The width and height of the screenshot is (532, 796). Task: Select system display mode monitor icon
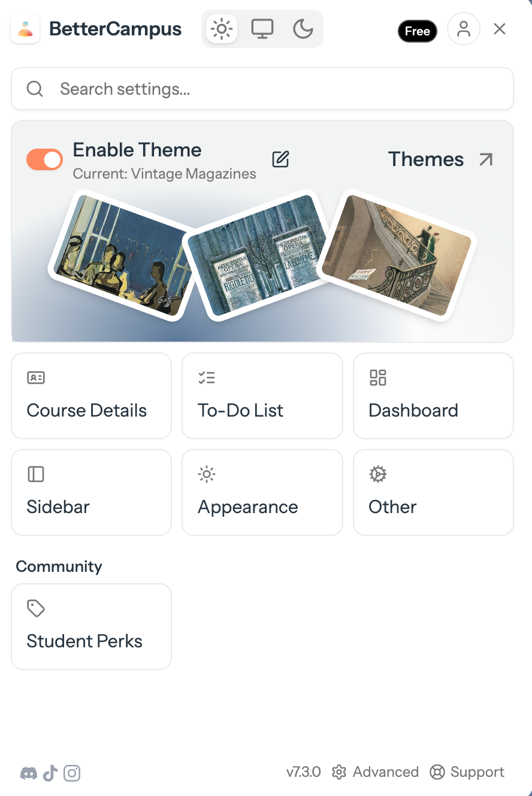tap(262, 29)
